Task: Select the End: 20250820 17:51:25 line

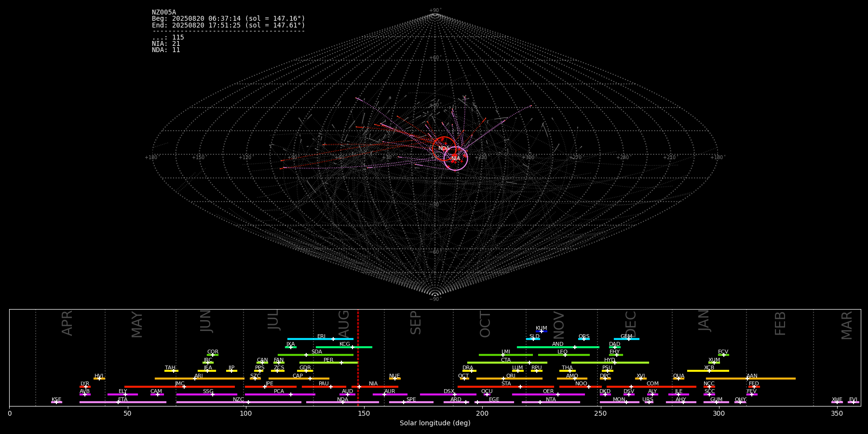Action: [229, 25]
